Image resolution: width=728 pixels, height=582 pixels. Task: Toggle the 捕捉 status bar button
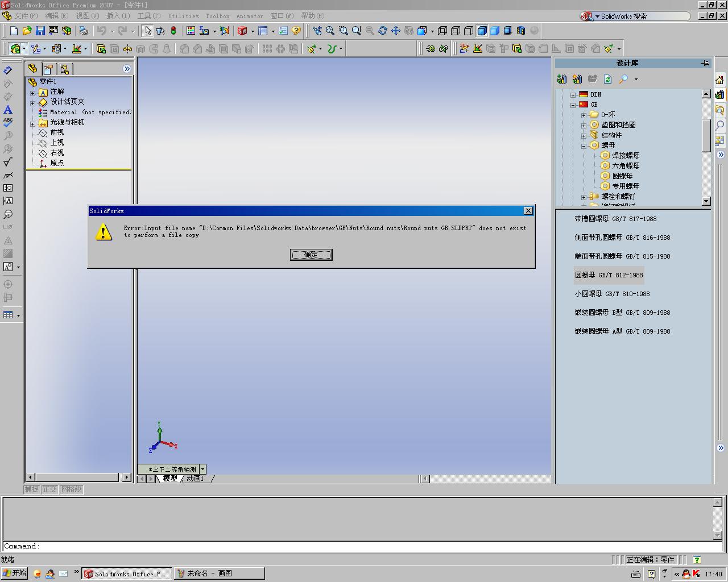(x=32, y=489)
